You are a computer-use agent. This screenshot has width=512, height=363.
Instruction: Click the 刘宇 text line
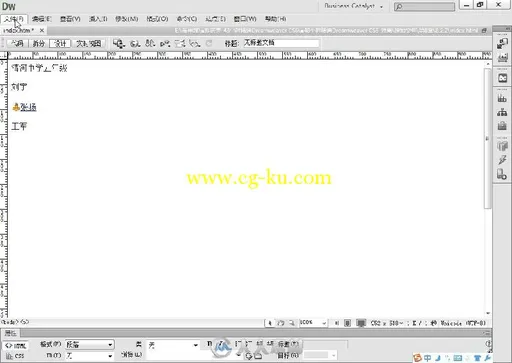[19, 87]
